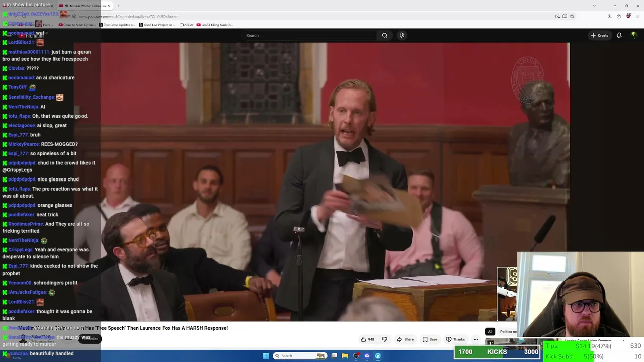Close the Muslim Woman Claims tab
Screen dimensions: 644x362
pos(108,6)
